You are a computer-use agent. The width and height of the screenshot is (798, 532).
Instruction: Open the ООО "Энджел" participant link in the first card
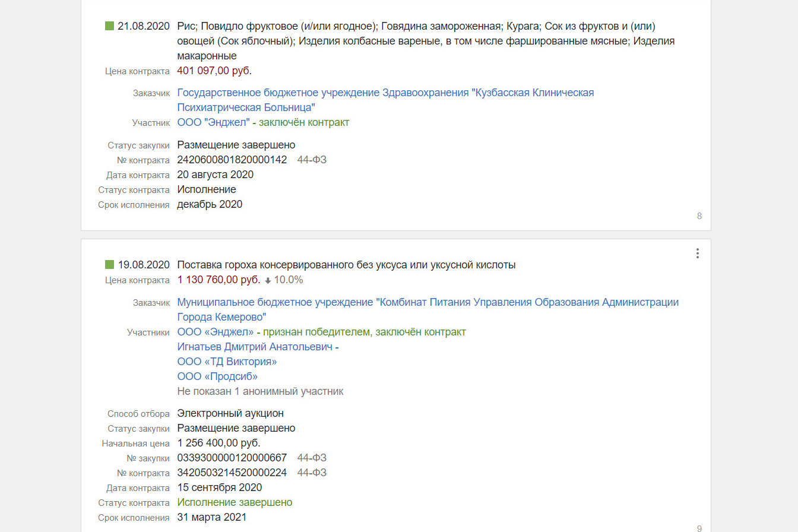pos(213,123)
